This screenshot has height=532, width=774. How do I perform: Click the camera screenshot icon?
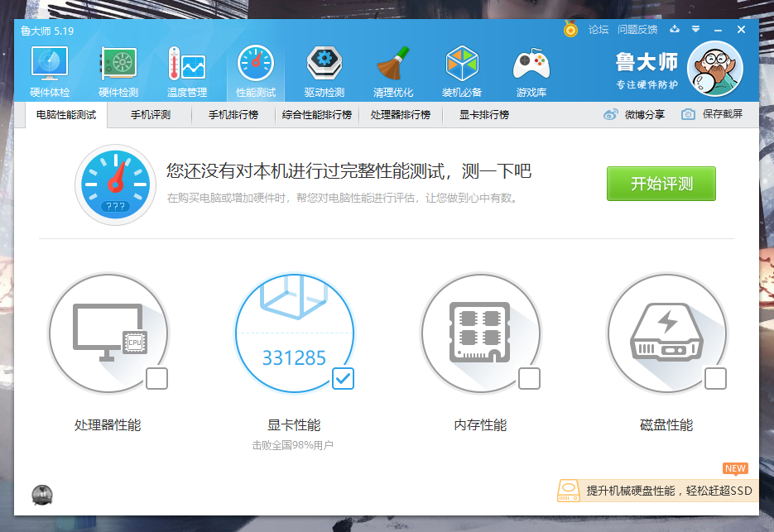(688, 114)
